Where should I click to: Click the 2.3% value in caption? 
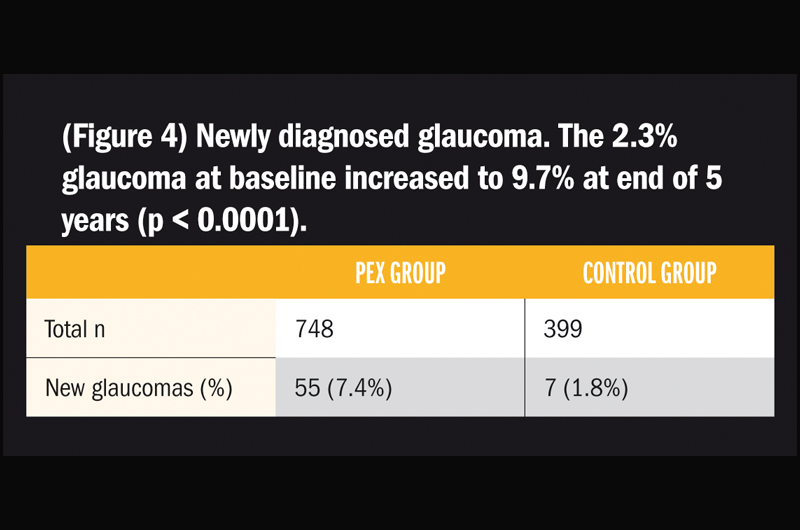pos(644,136)
